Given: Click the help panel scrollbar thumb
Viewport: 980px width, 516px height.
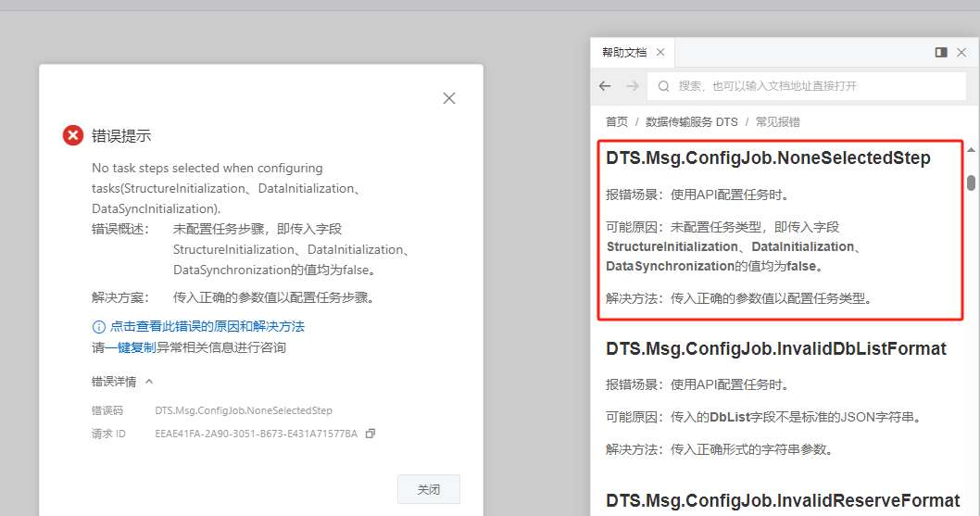Looking at the screenshot, I should [971, 182].
